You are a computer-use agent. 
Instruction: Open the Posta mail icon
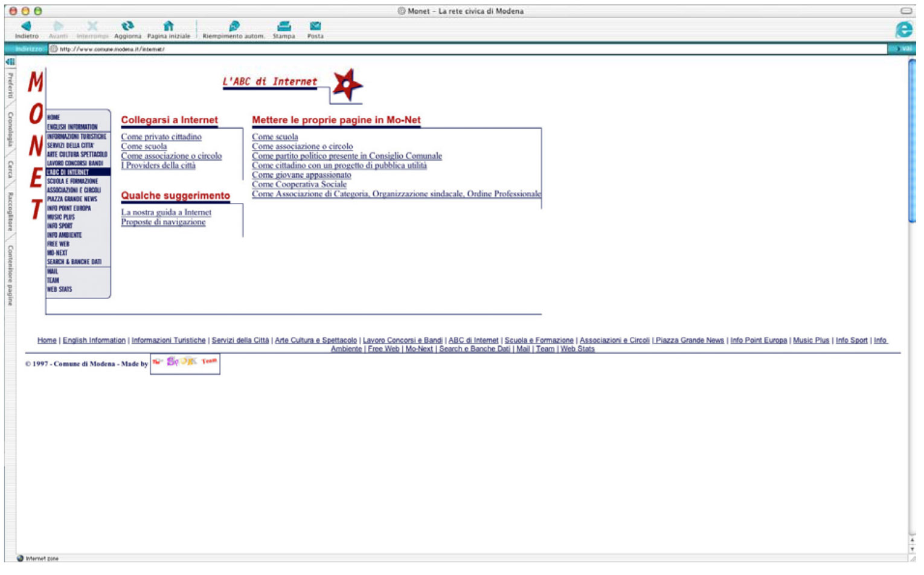click(315, 26)
